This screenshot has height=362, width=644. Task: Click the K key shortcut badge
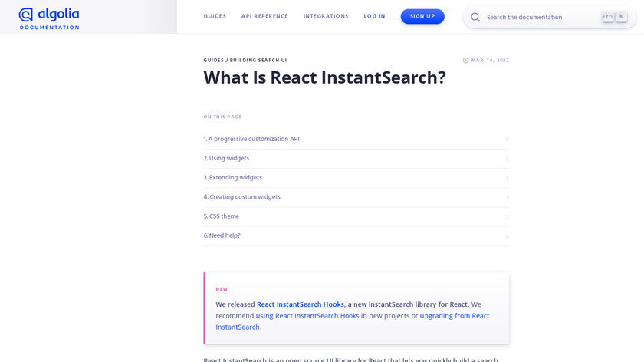coord(621,16)
